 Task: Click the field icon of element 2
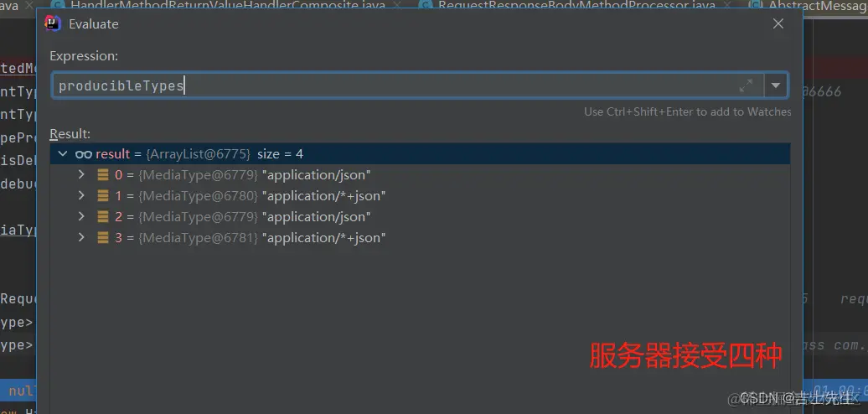point(103,216)
